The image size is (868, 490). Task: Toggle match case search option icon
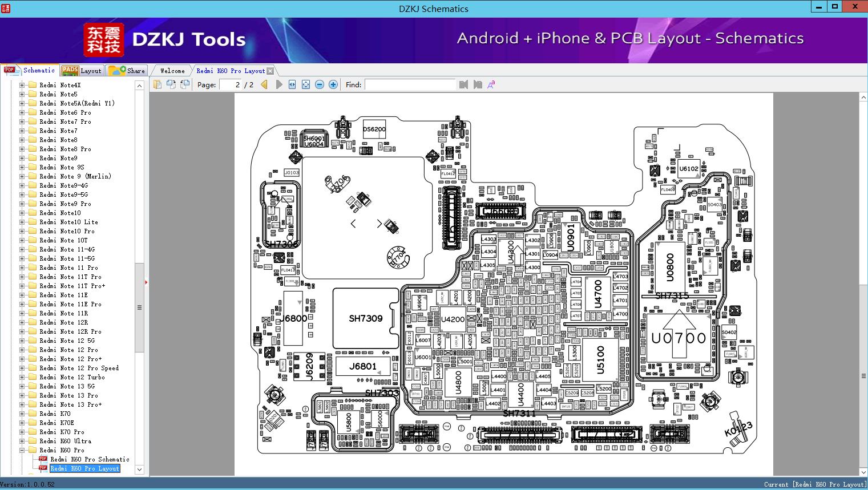[491, 84]
